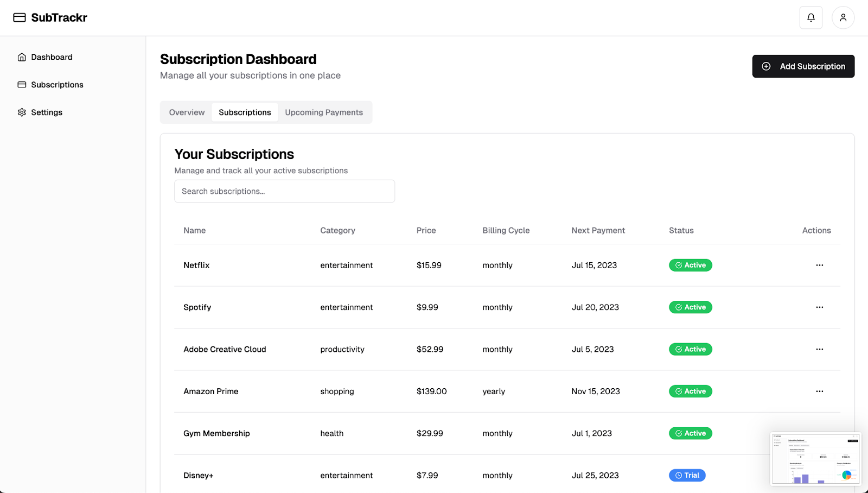
Task: Click the Actions column header
Action: 816,230
